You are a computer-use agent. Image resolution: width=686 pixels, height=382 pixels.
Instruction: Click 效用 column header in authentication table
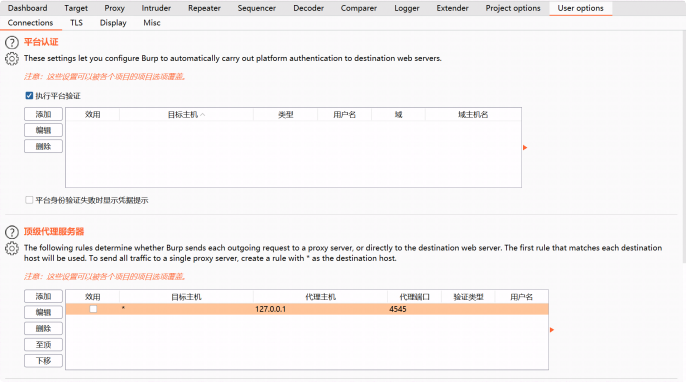92,115
